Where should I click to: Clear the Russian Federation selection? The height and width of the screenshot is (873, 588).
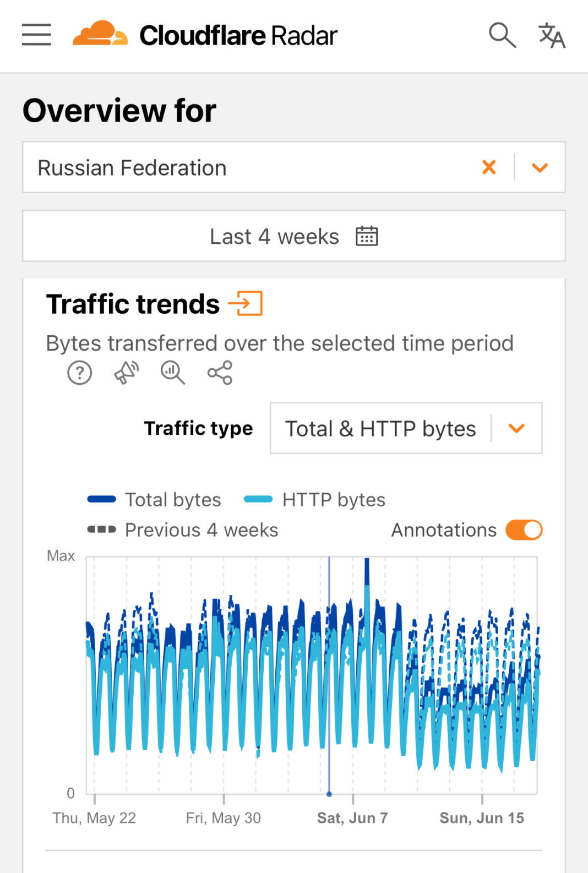(x=489, y=167)
